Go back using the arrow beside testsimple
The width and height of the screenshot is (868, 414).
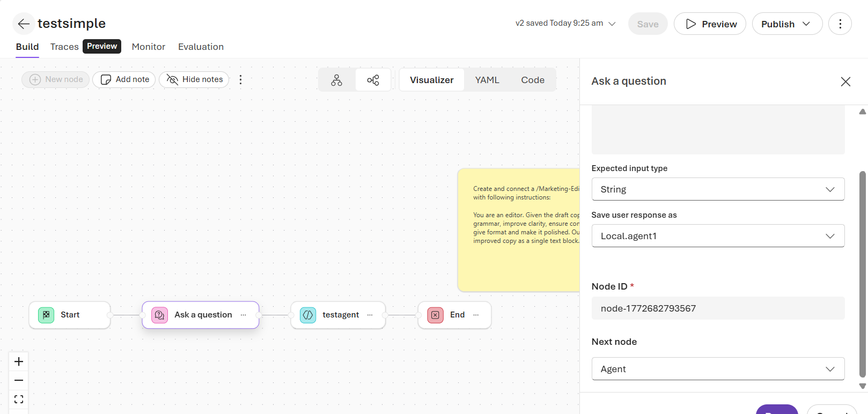click(24, 24)
